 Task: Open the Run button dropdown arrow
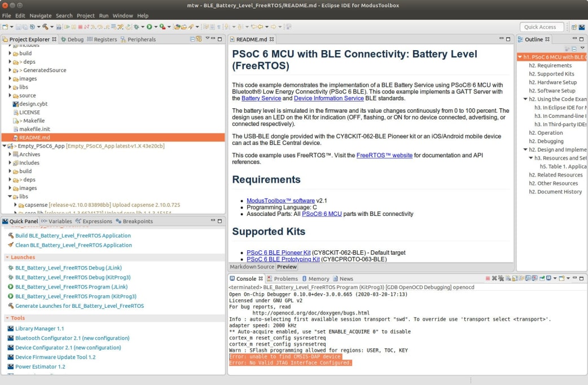coord(156,27)
